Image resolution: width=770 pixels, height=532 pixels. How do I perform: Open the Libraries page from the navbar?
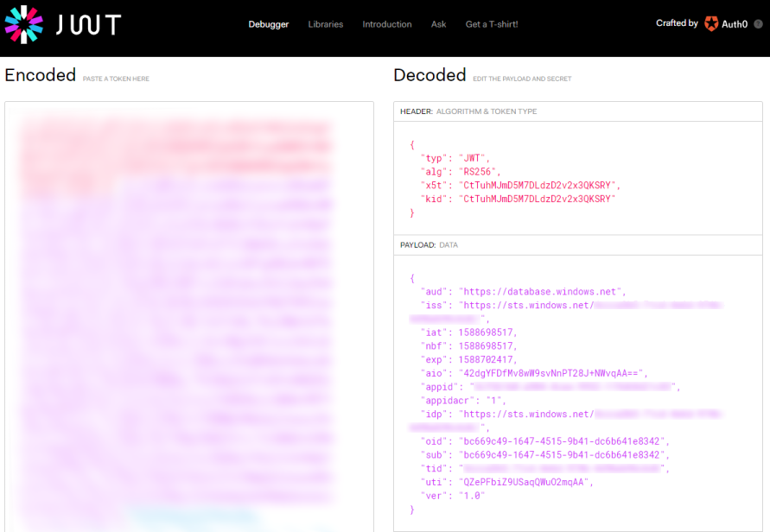coord(326,24)
